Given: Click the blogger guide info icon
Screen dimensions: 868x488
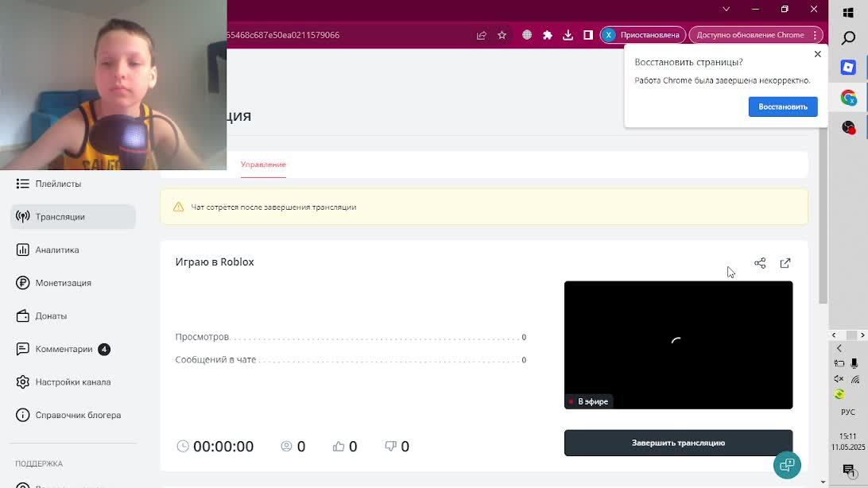Looking at the screenshot, I should click(x=23, y=415).
